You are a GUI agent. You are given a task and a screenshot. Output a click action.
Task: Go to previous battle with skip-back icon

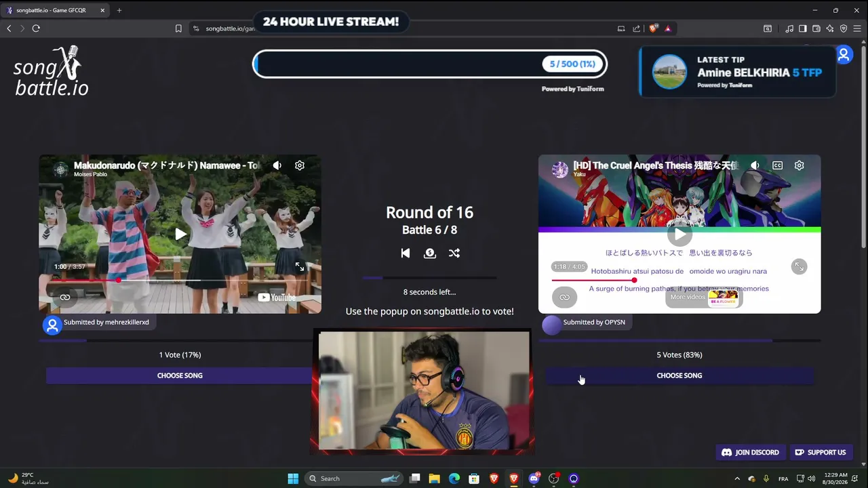[406, 253]
